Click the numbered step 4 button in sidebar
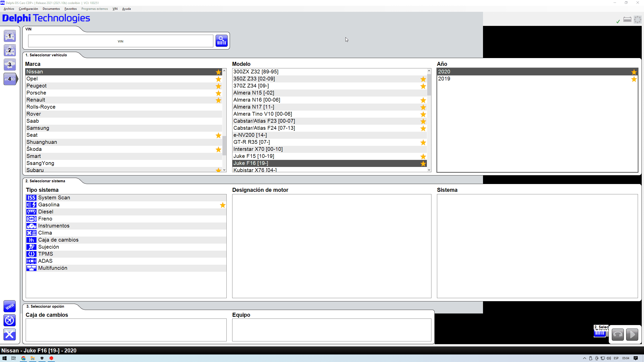644x362 pixels. click(10, 79)
